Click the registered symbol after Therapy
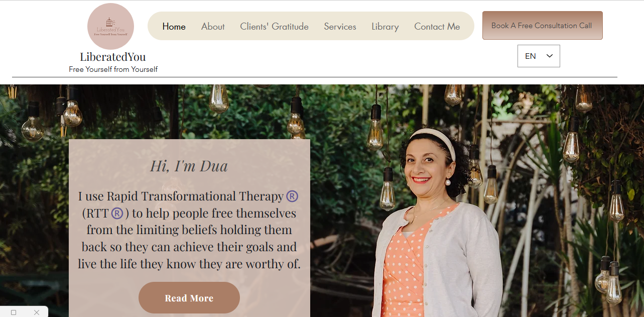 (x=292, y=196)
